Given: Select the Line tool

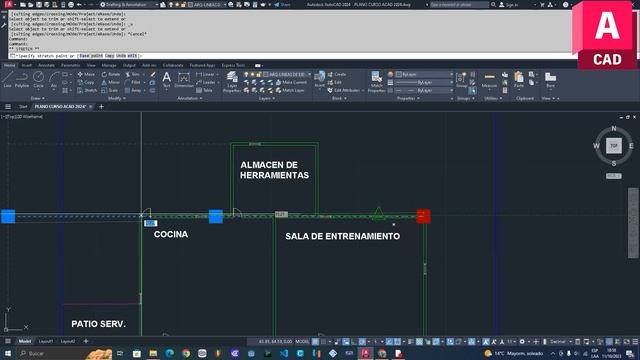Looking at the screenshot, I should pos(7,79).
